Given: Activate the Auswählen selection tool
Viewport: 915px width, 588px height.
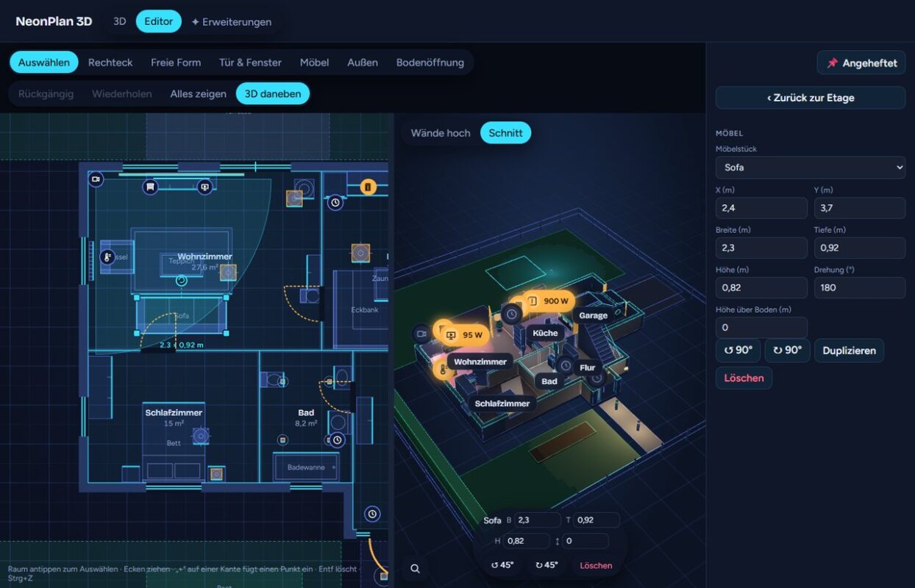Looking at the screenshot, I should 44,62.
